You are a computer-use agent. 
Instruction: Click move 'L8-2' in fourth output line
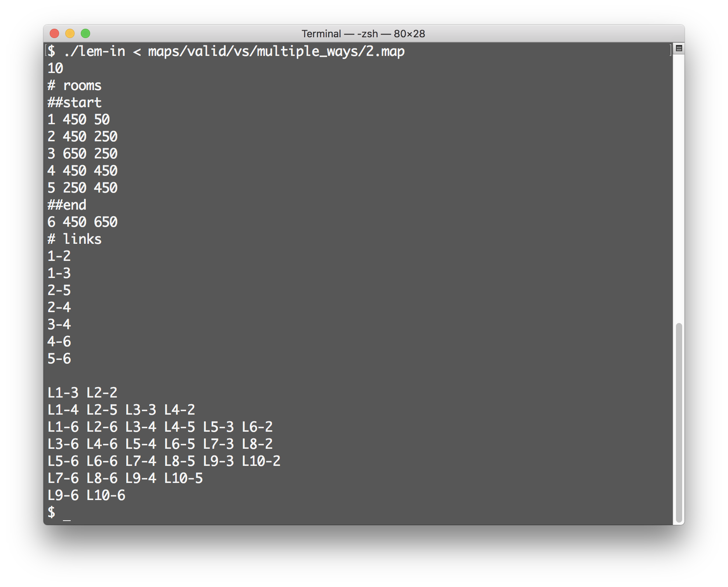pyautogui.click(x=257, y=444)
